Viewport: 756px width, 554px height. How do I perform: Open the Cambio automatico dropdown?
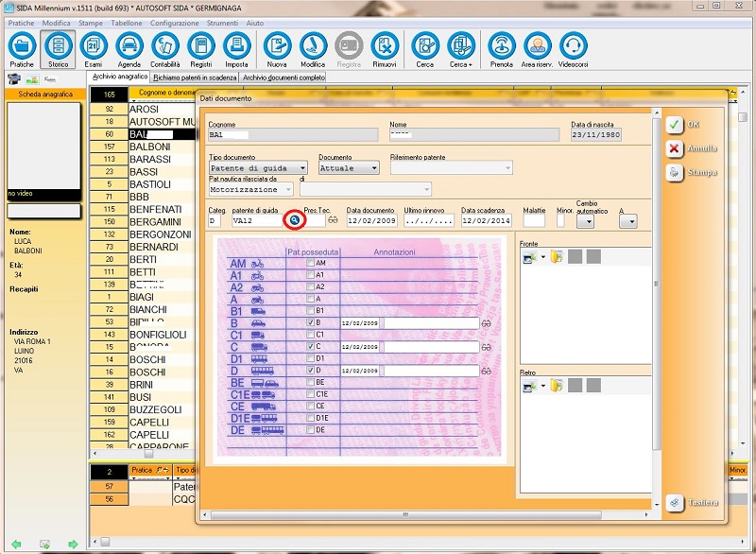click(x=588, y=221)
